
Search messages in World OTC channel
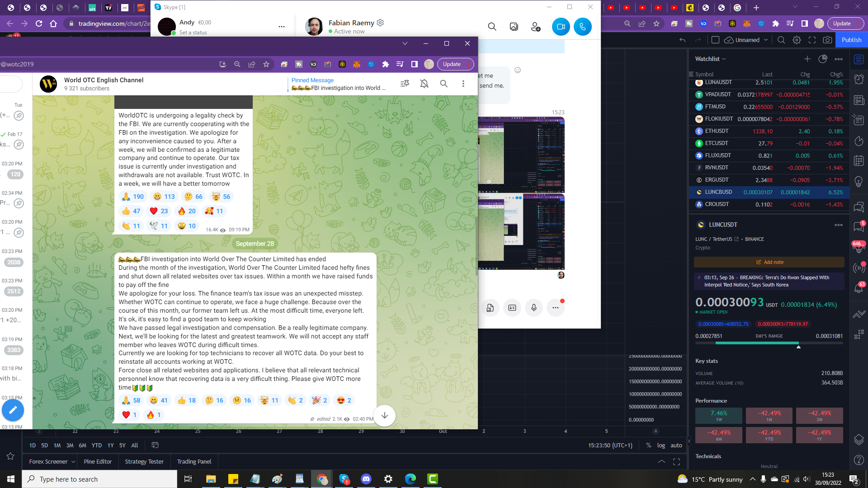pyautogui.click(x=443, y=84)
